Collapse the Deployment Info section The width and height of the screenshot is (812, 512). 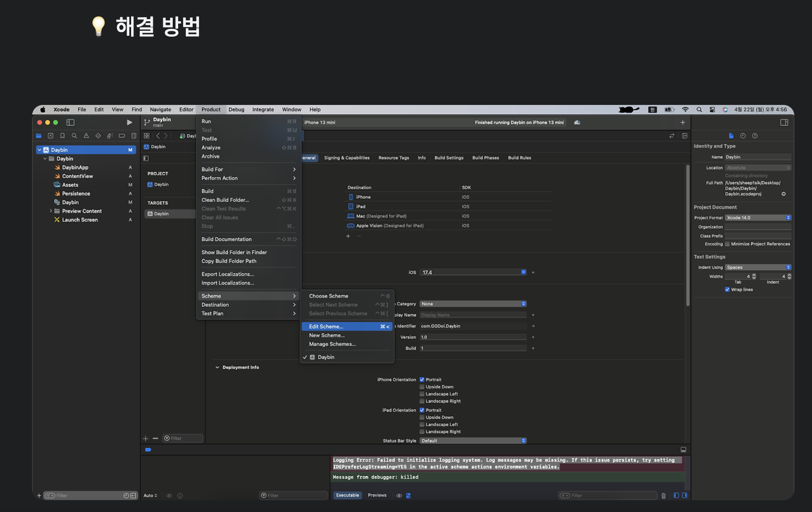point(217,367)
